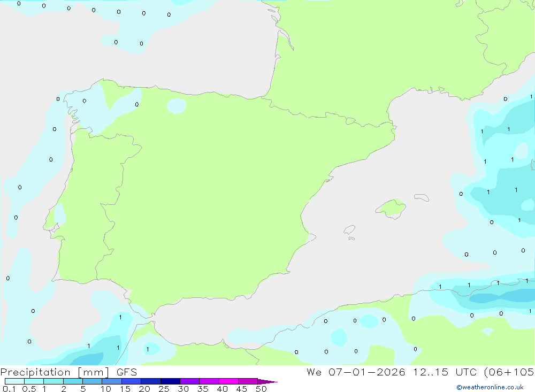This screenshot has height=392, width=535.
Task: Click the 'Precipitation [mm]' title text
Action: point(55,372)
